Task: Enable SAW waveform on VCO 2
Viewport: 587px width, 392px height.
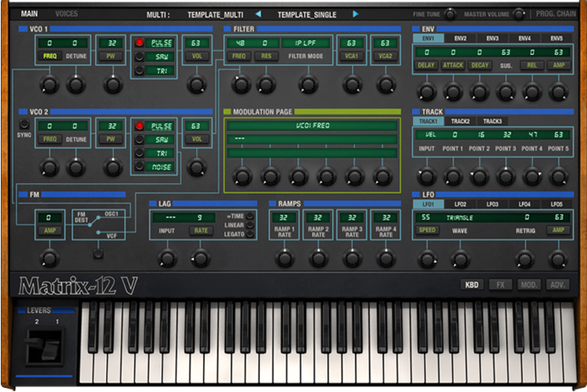Action: coord(139,140)
